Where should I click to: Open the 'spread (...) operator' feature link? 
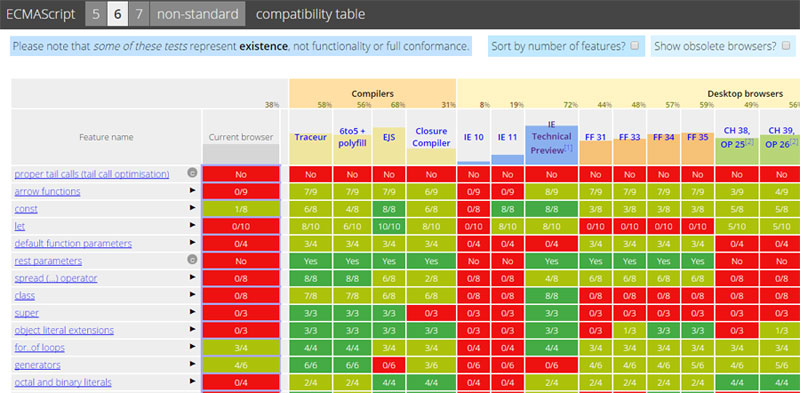click(56, 278)
